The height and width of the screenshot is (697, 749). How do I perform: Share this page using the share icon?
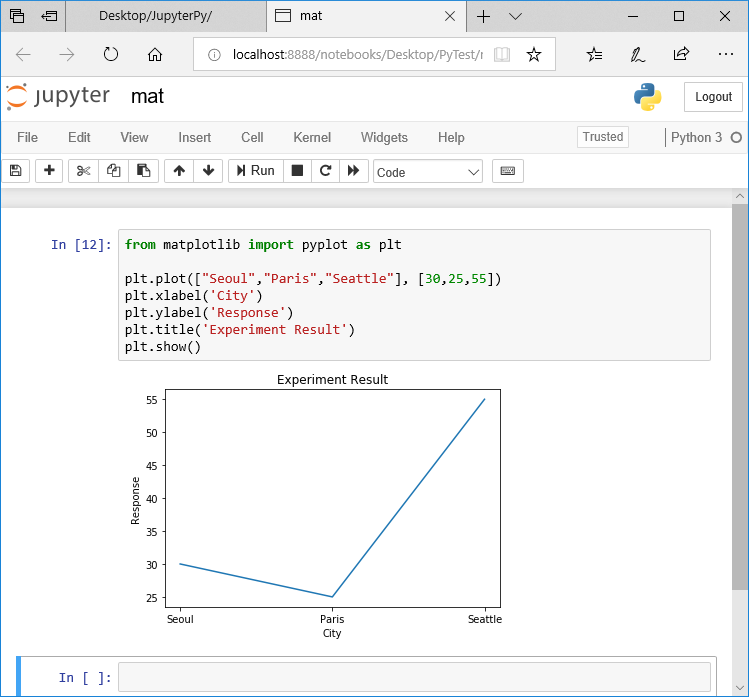pos(681,54)
